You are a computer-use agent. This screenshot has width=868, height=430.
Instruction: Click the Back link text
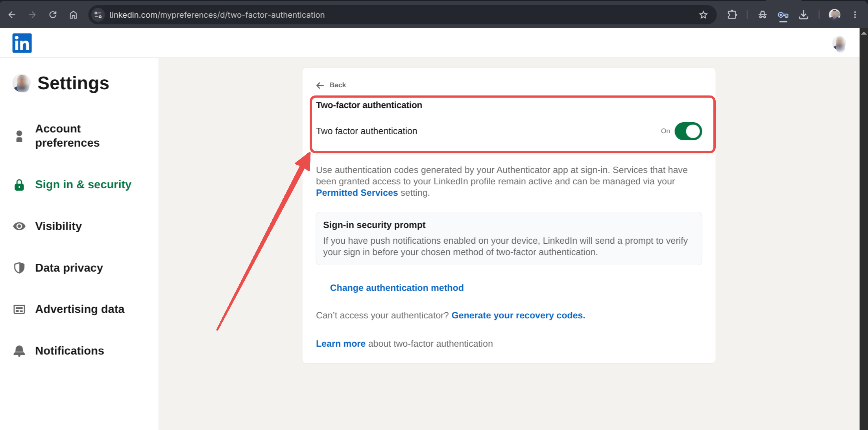point(338,85)
